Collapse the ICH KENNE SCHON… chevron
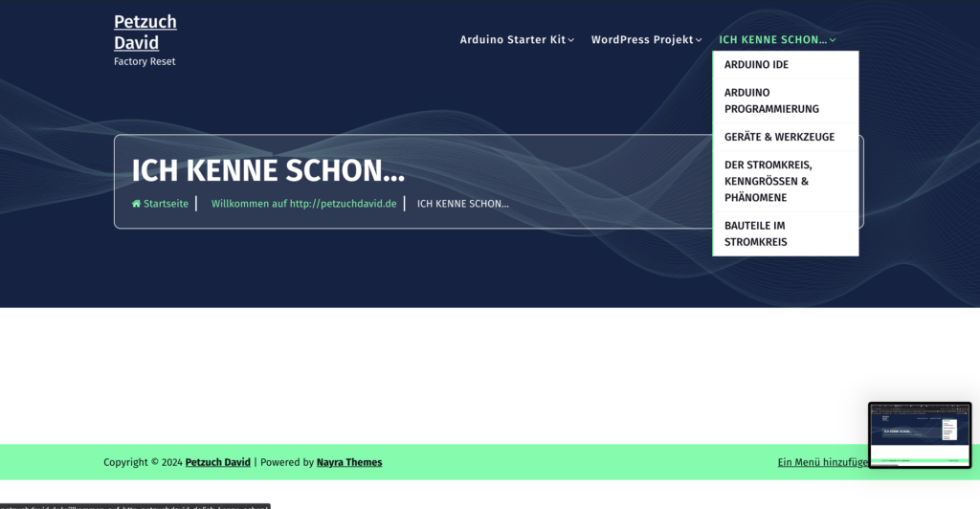Viewport: 980px width, 509px height. pos(834,40)
